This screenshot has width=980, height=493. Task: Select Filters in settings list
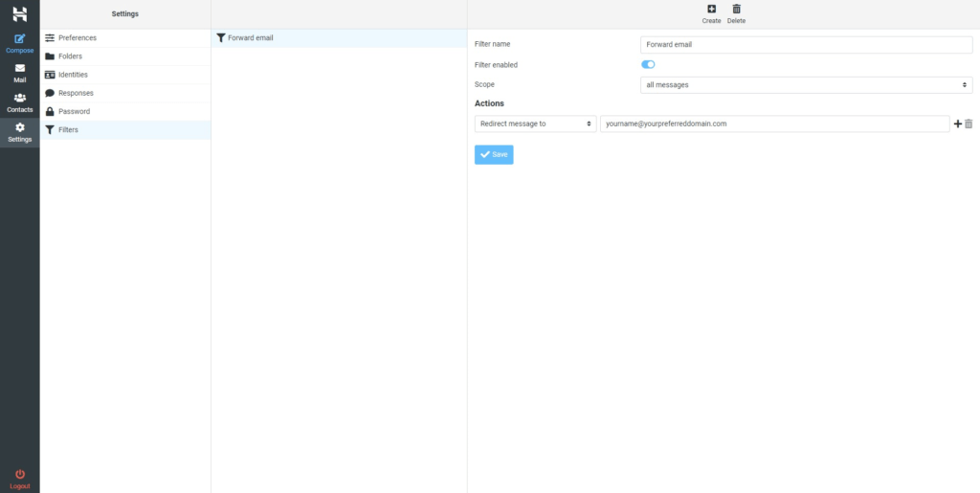pyautogui.click(x=125, y=130)
